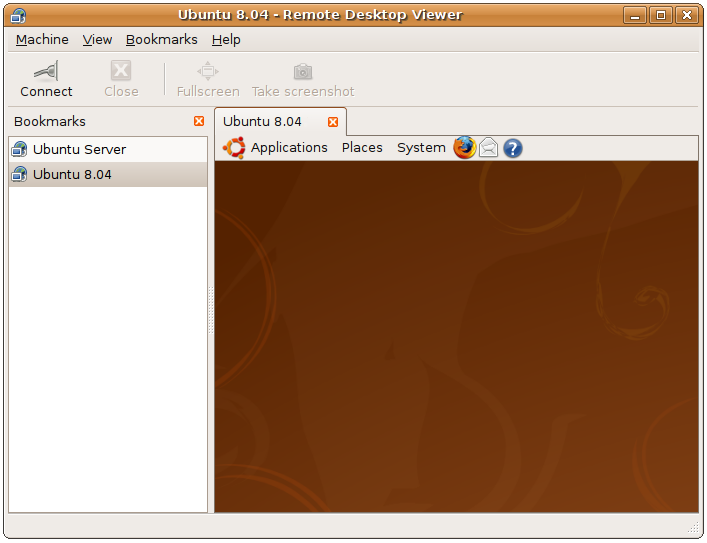Screen dimensions: 707x543
Task: Expand the remote Applications menu
Action: 289,148
